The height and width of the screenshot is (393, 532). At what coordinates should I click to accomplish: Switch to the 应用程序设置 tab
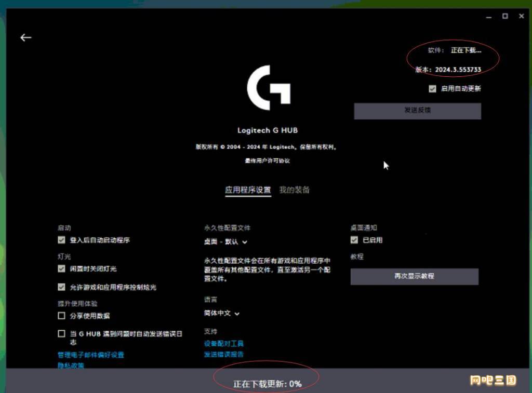(x=248, y=190)
